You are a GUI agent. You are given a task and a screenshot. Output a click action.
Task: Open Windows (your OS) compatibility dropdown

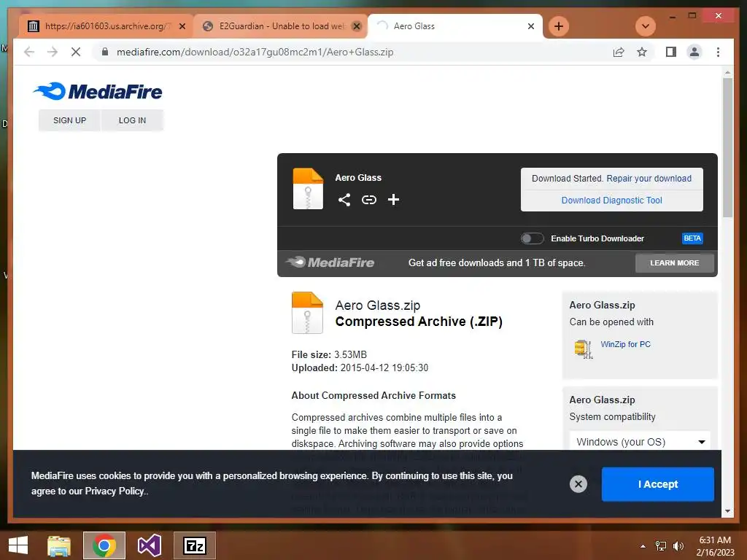(640, 441)
